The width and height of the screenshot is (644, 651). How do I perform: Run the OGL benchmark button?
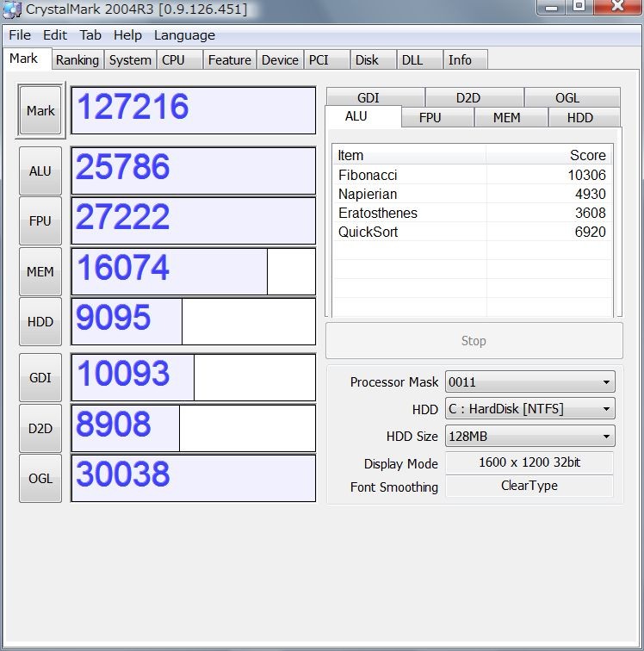coord(40,478)
